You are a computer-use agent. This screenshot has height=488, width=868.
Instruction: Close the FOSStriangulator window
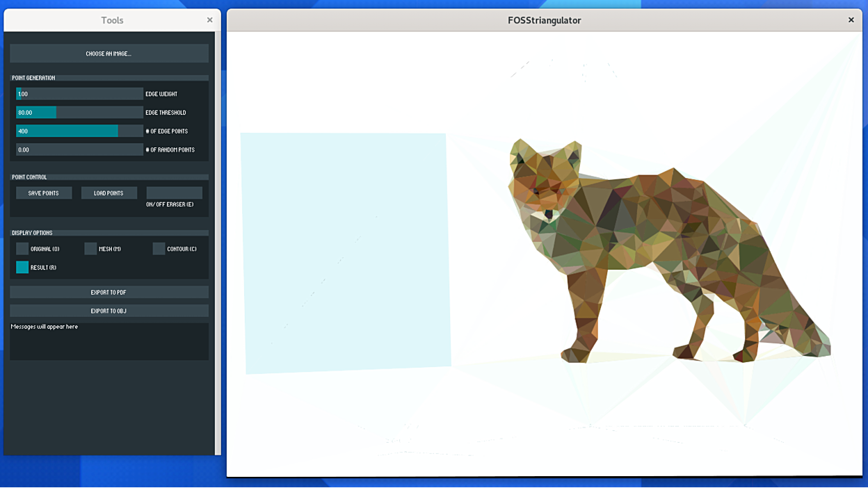pos(851,20)
